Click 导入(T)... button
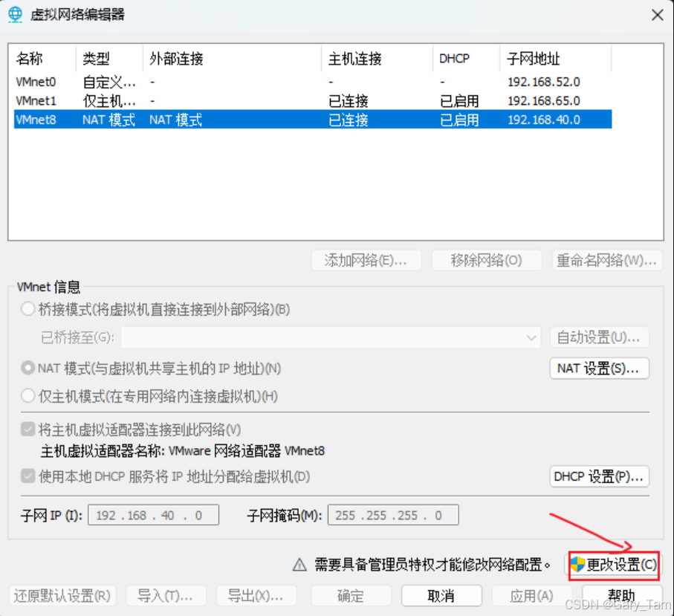Viewport: 674px width, 616px height. point(166,596)
